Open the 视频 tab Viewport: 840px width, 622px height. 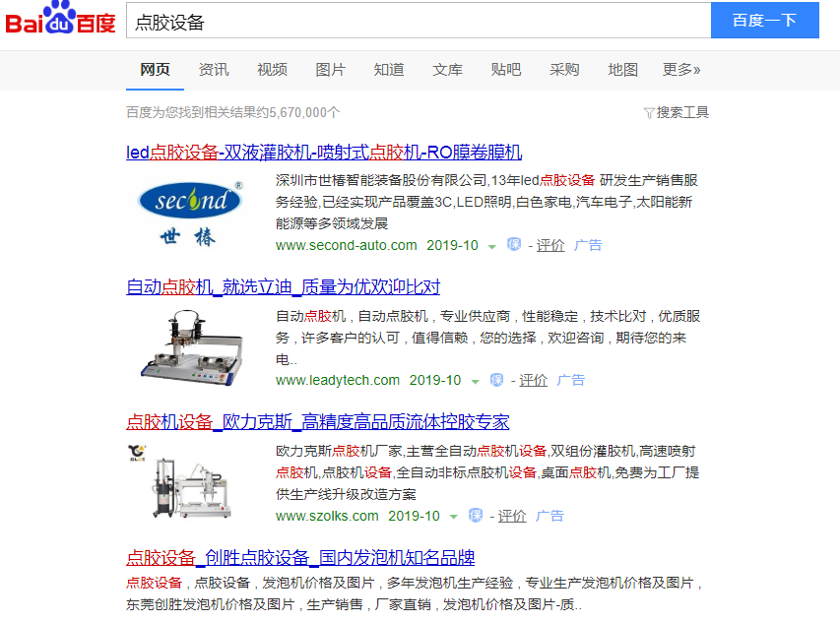272,70
